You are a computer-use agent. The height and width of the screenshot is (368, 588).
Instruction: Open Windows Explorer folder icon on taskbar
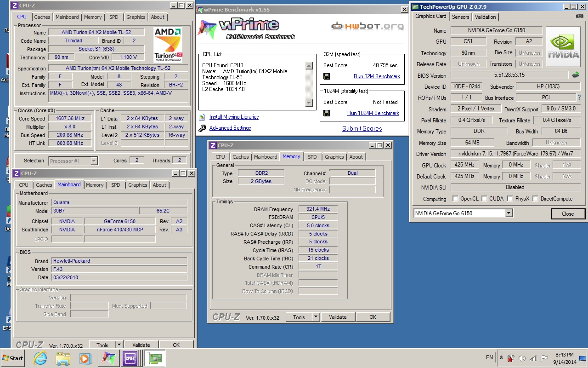pos(63,358)
